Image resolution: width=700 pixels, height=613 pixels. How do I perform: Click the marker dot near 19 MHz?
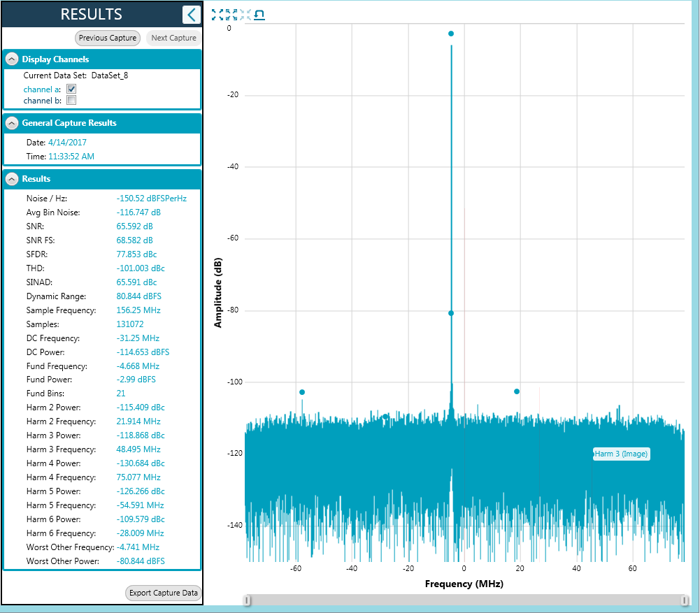click(x=517, y=391)
